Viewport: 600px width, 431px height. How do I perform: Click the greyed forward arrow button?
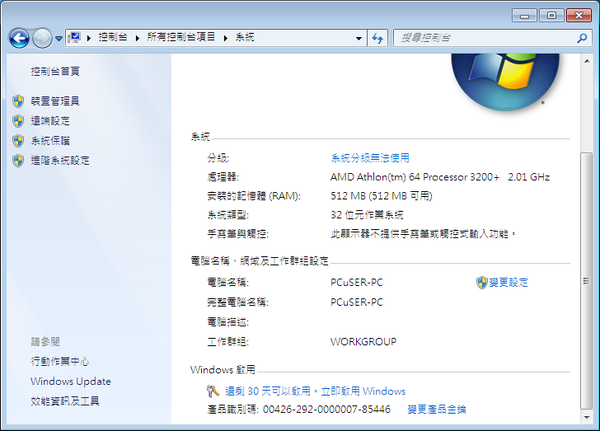(42, 38)
